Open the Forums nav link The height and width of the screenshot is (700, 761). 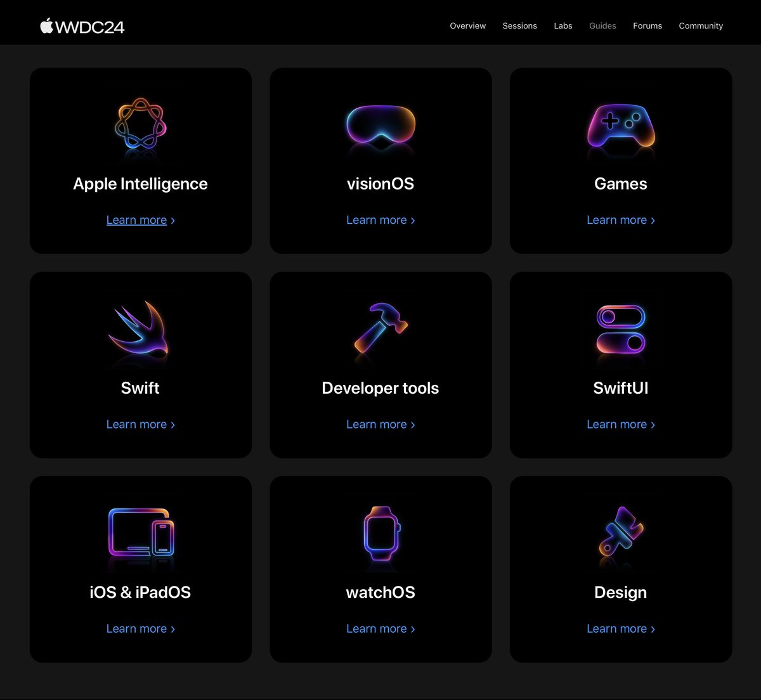[x=647, y=26]
